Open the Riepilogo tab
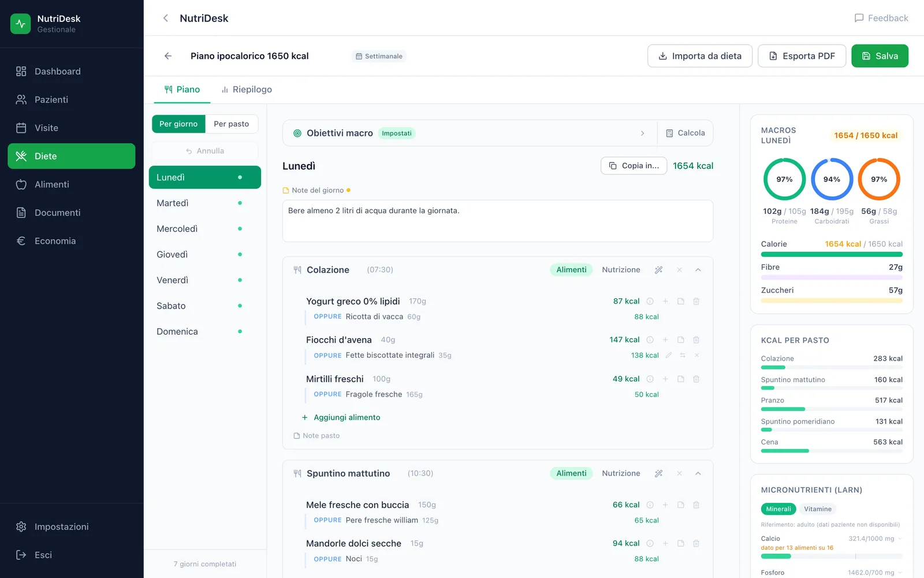This screenshot has width=924, height=578. (247, 90)
